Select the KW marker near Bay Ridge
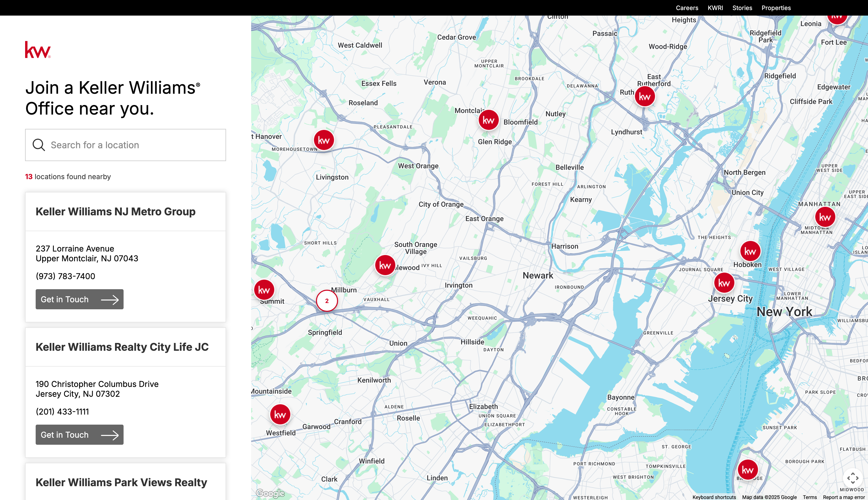 click(x=747, y=470)
